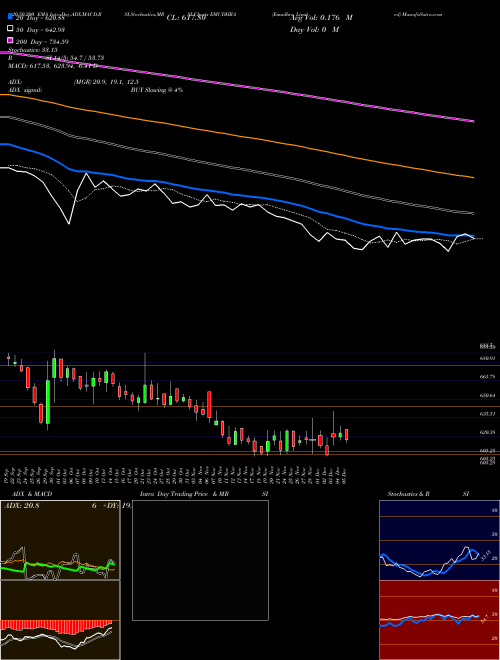500x660 pixels.
Task: Click the last red candlestick on the chart
Action: (x=347, y=435)
